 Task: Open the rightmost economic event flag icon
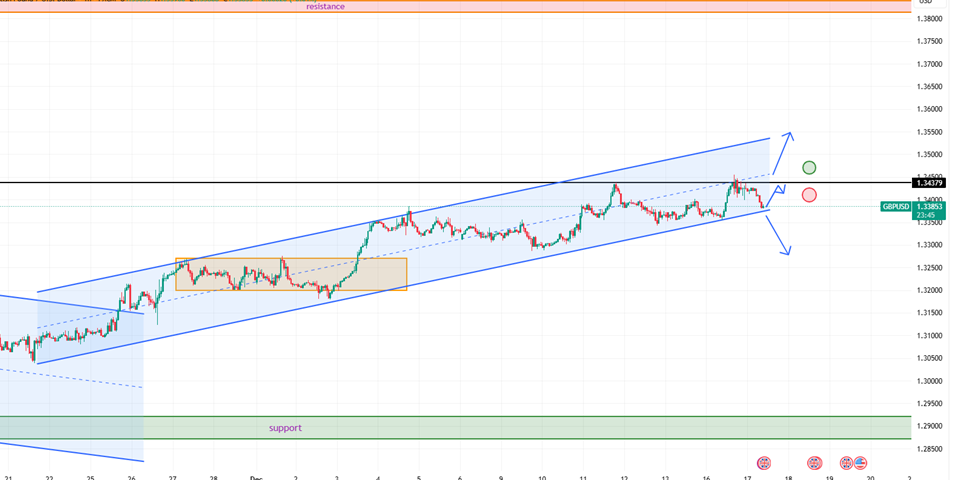tap(860, 463)
